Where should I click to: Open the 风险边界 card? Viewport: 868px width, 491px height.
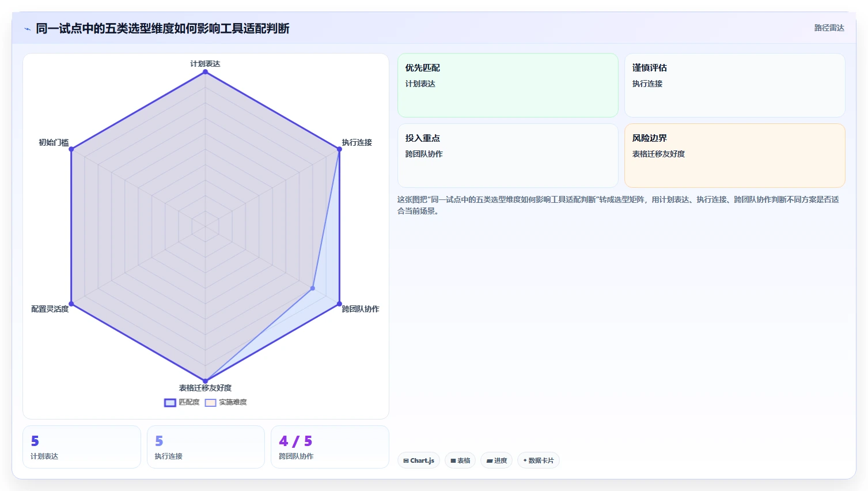(734, 156)
